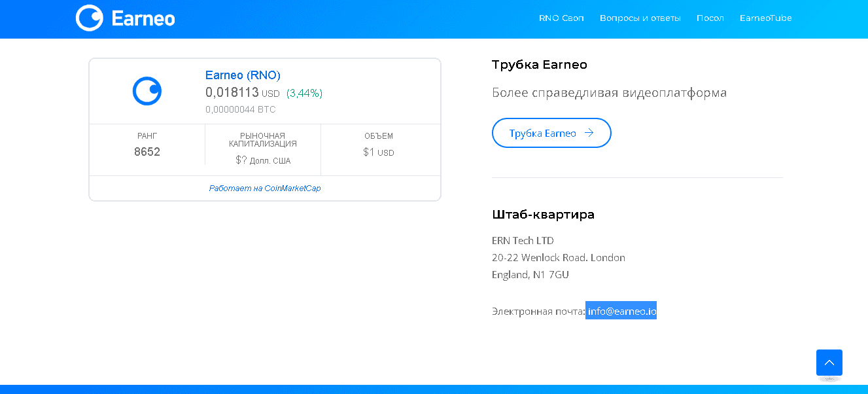Click the small widget icon below the top arrow

[829, 378]
